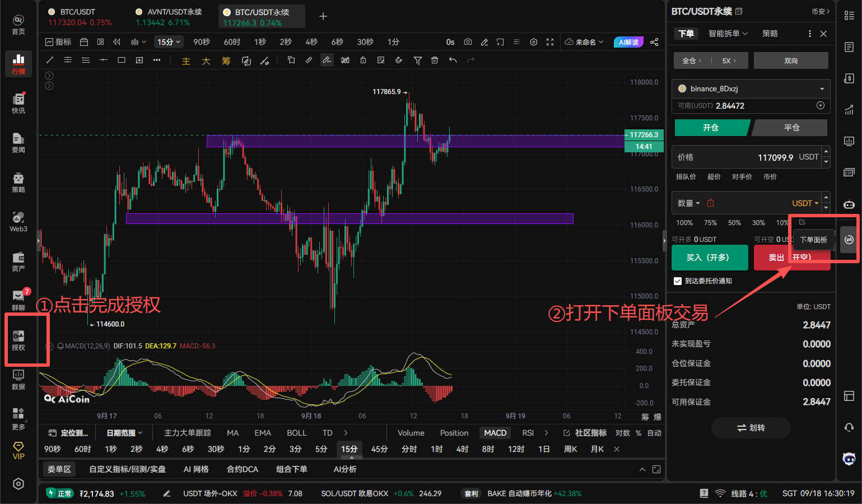Toggle the 到达委托价通知 checkbox
Screen dimensions: 862x504
[678, 281]
